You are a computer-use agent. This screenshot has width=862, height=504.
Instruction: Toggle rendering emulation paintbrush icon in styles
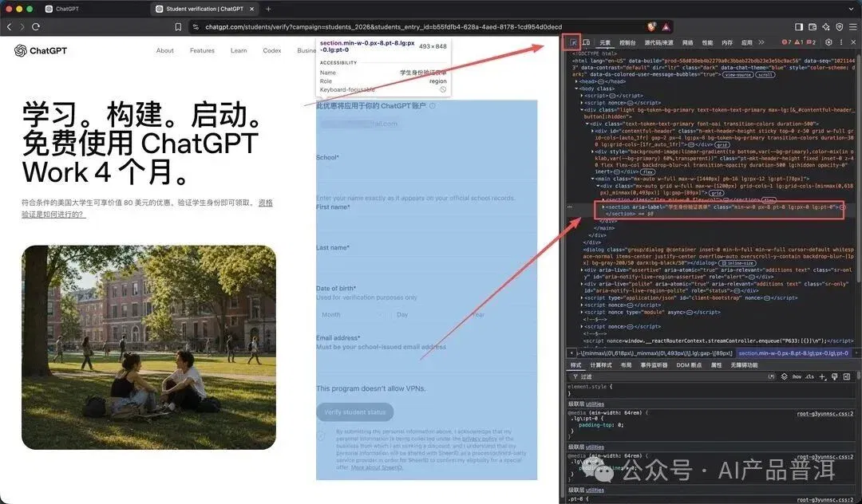tap(835, 376)
